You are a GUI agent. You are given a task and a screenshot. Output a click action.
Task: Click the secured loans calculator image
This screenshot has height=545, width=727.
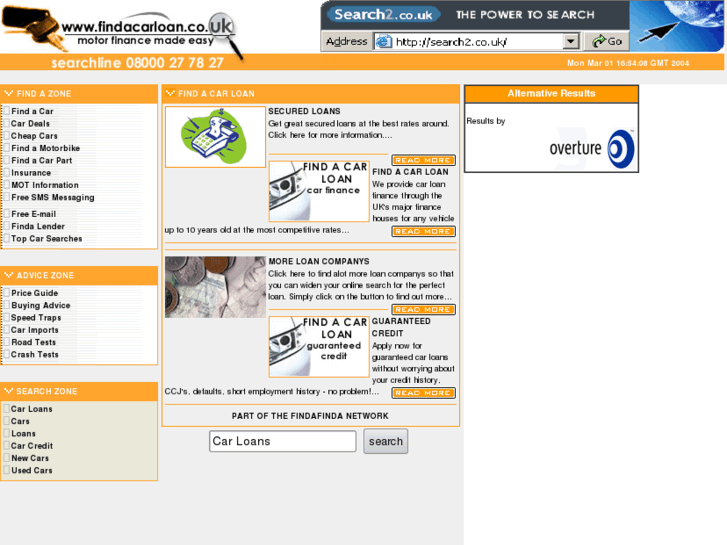pyautogui.click(x=215, y=137)
